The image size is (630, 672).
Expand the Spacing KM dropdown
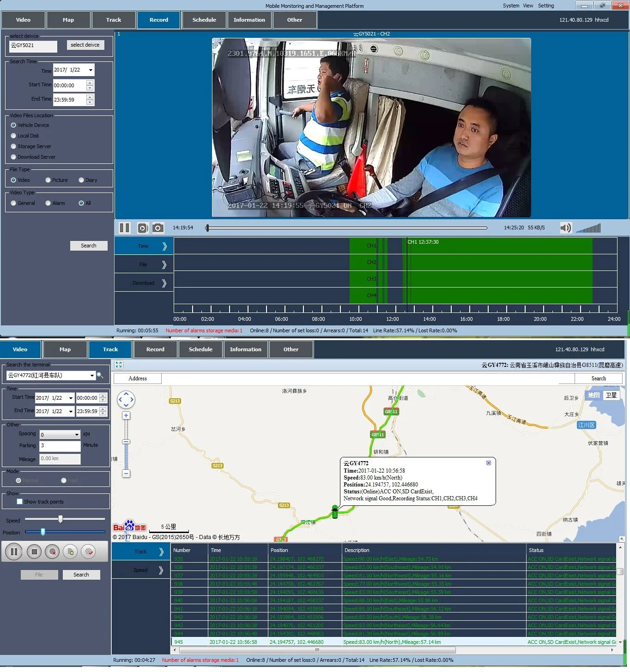(77, 435)
